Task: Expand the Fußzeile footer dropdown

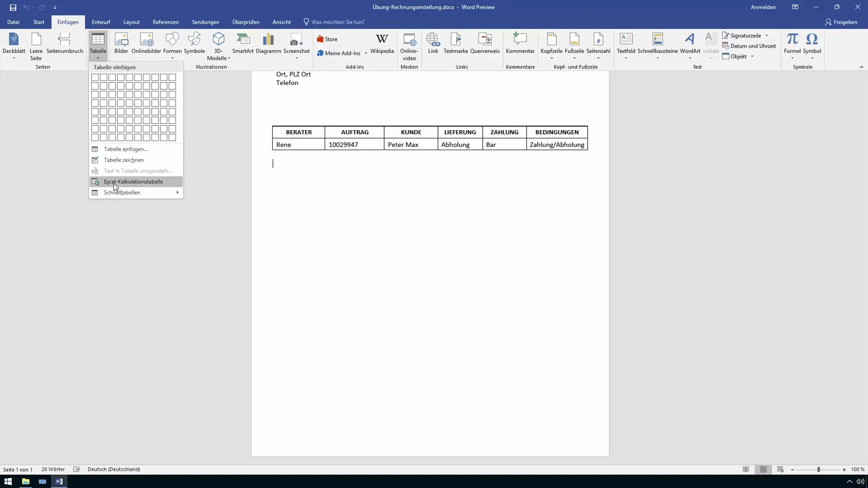Action: (x=574, y=58)
